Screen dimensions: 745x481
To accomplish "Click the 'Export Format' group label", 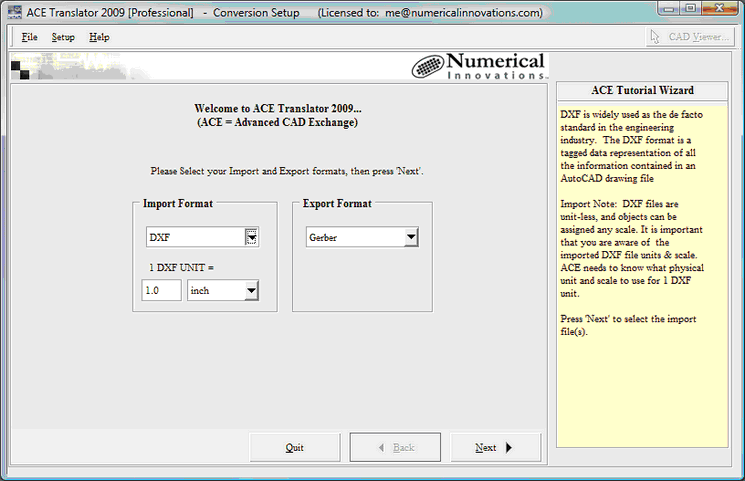I will (337, 203).
